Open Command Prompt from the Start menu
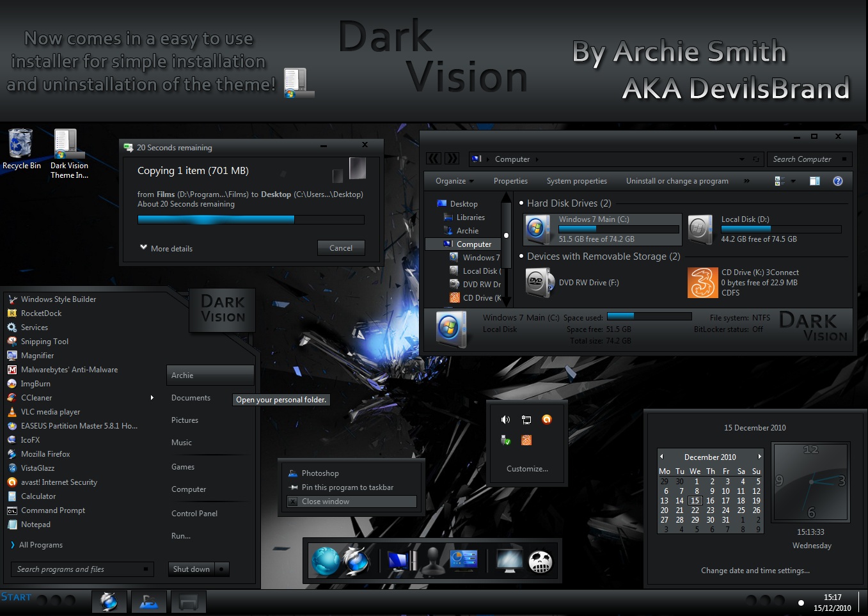Image resolution: width=868 pixels, height=616 pixels. (x=53, y=510)
